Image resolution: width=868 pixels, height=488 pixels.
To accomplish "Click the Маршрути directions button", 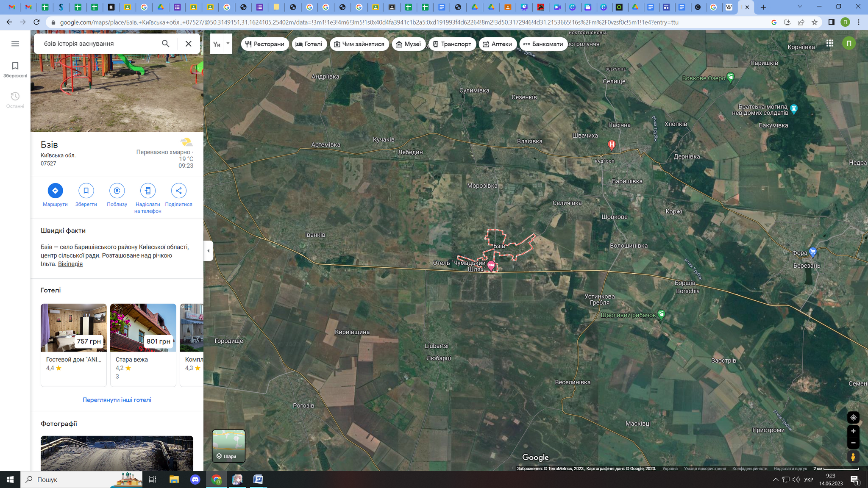I will coord(55,195).
